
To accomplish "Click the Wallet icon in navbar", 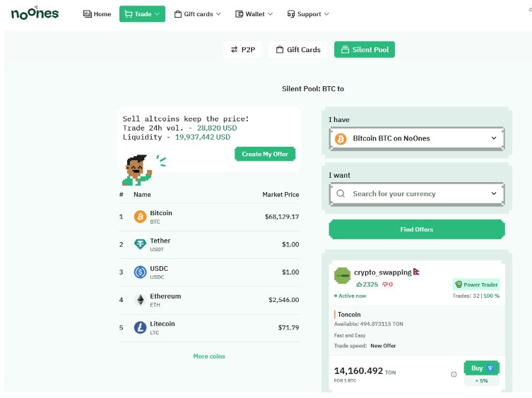I will 240,14.
